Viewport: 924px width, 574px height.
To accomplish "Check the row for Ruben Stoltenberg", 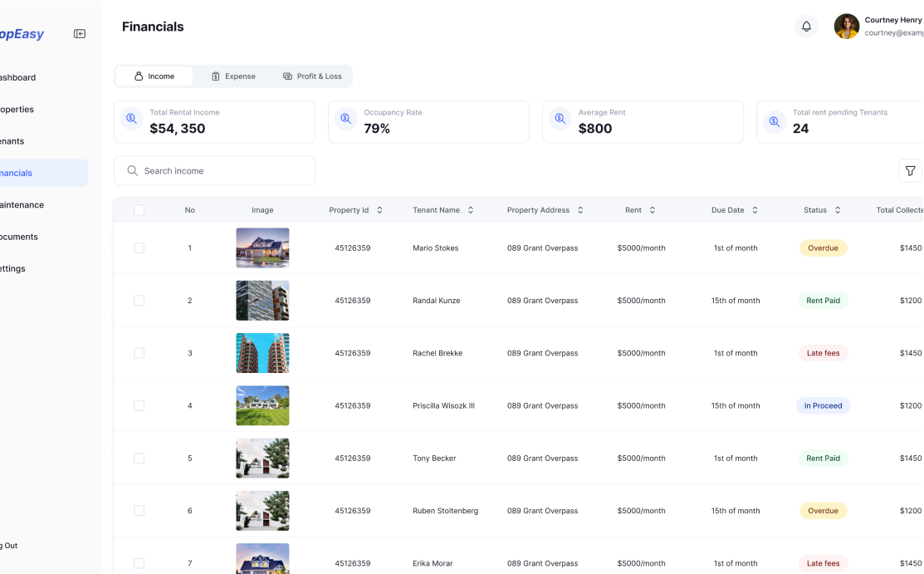I will [x=139, y=510].
